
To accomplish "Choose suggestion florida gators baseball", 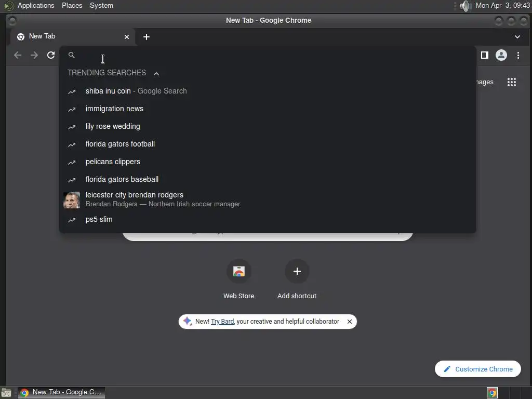I will coord(268,179).
